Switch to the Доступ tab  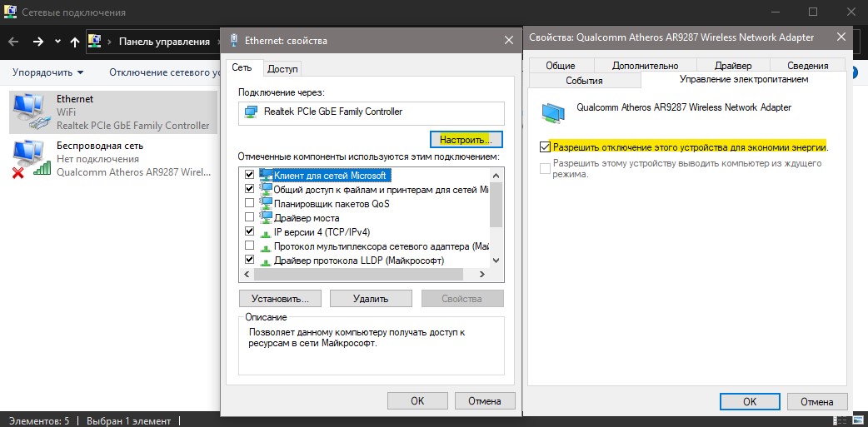tap(282, 69)
